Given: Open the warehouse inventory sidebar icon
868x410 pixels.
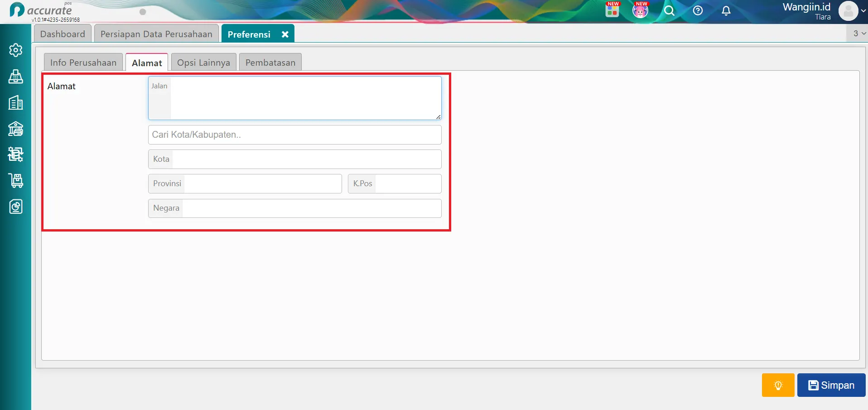Looking at the screenshot, I should click(x=16, y=154).
